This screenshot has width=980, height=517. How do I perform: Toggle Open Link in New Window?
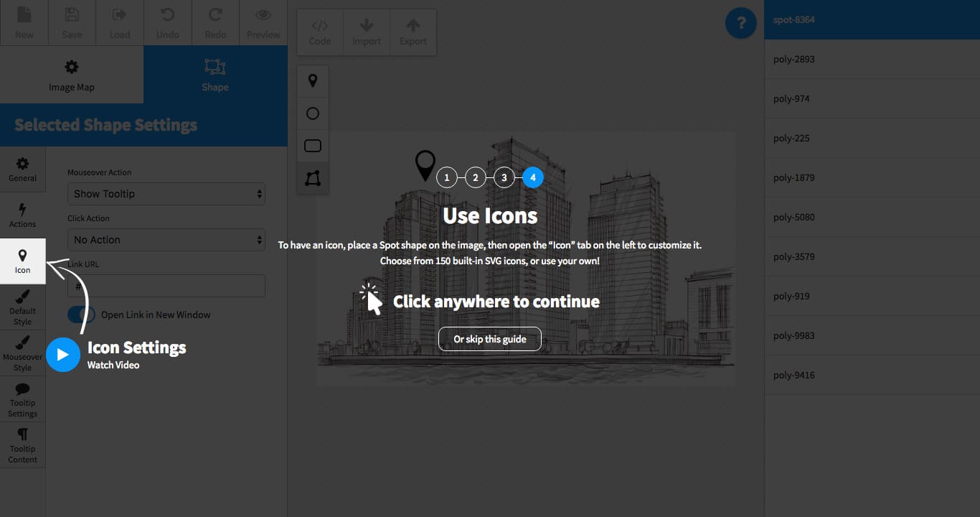(x=81, y=315)
